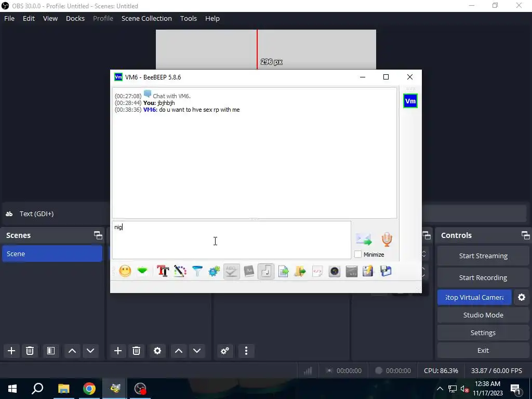Move source down with down arrow
Screen dimensions: 532x399
click(x=197, y=351)
